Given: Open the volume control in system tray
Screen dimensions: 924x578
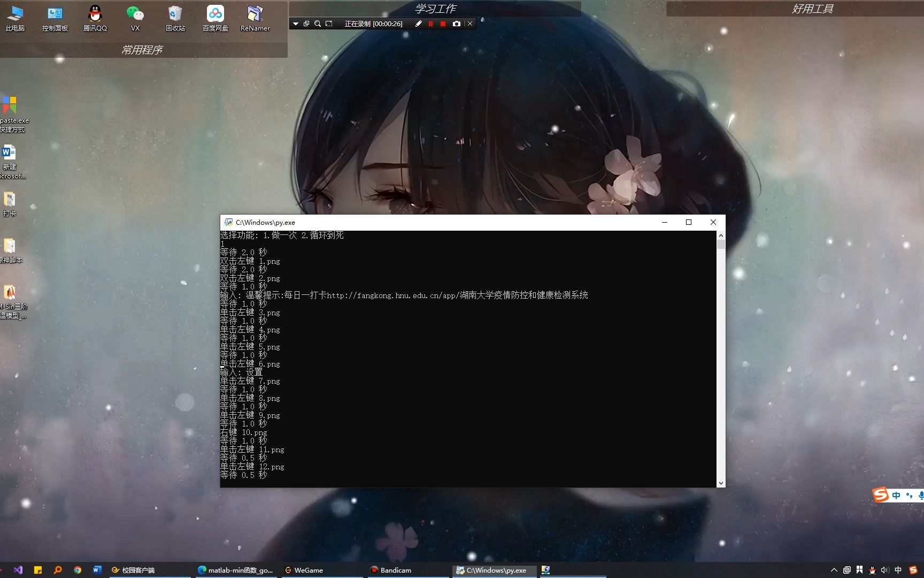Looking at the screenshot, I should tap(884, 570).
